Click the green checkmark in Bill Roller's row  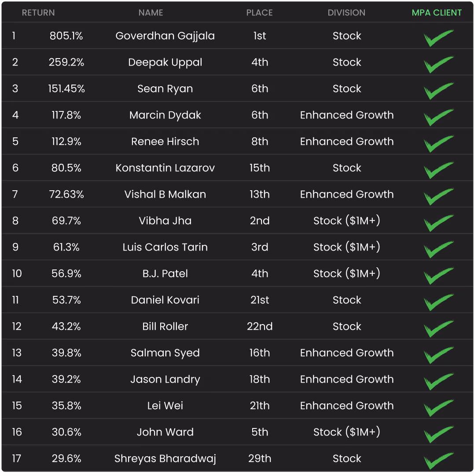pos(438,328)
